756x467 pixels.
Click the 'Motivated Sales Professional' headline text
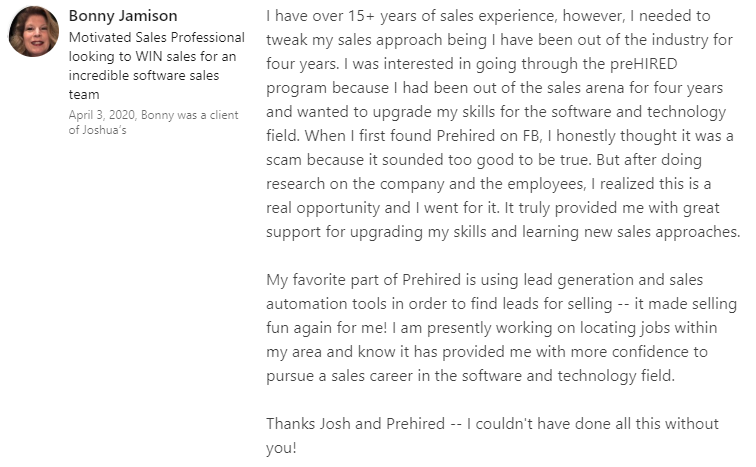coord(156,37)
